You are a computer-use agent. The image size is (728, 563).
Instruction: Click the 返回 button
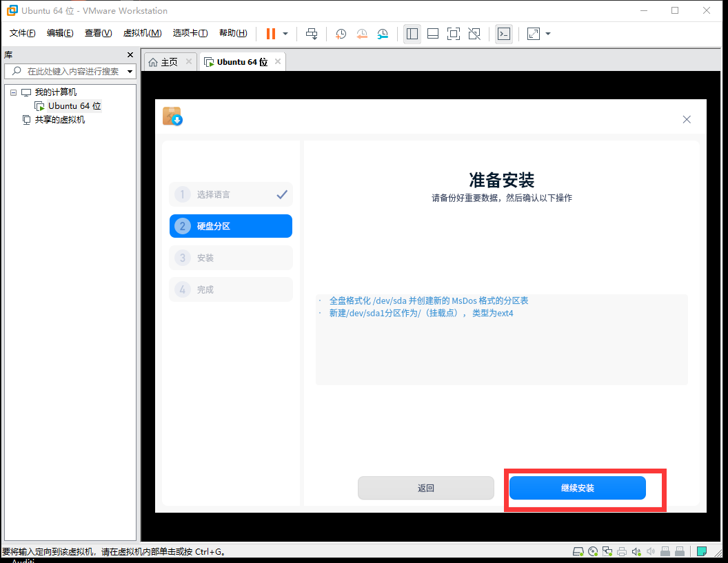[426, 488]
